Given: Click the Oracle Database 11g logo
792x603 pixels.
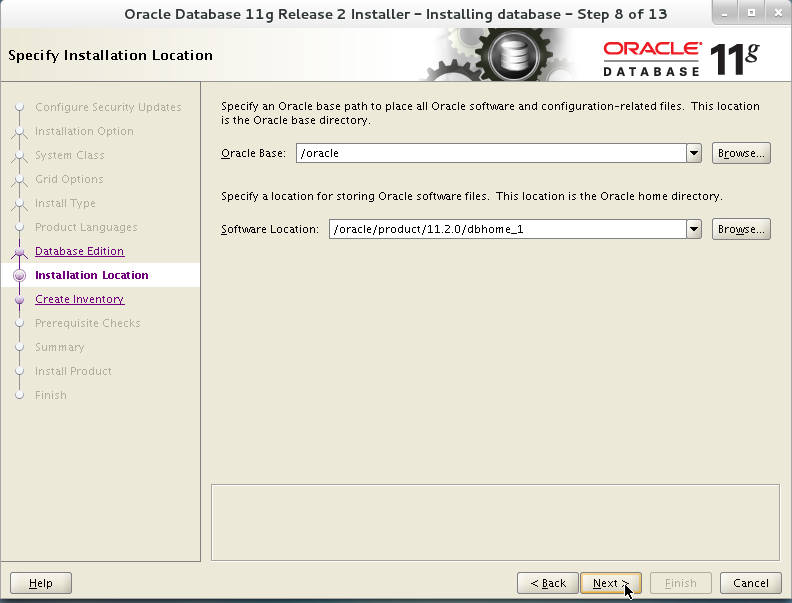Looking at the screenshot, I should tap(681, 59).
